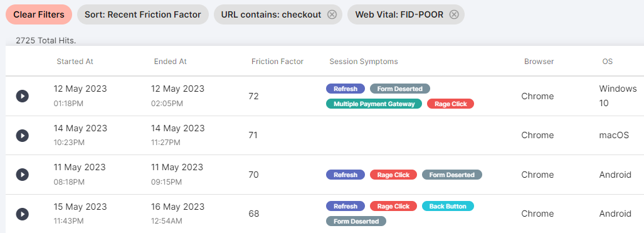The height and width of the screenshot is (233, 644).
Task: Click the Started At column header
Action: (75, 62)
